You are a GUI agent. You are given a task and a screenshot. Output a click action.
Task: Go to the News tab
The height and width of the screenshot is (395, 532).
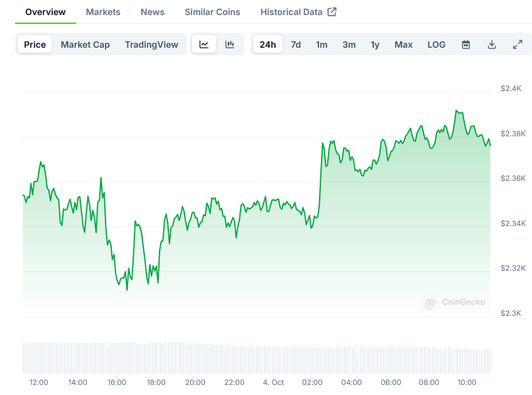153,12
